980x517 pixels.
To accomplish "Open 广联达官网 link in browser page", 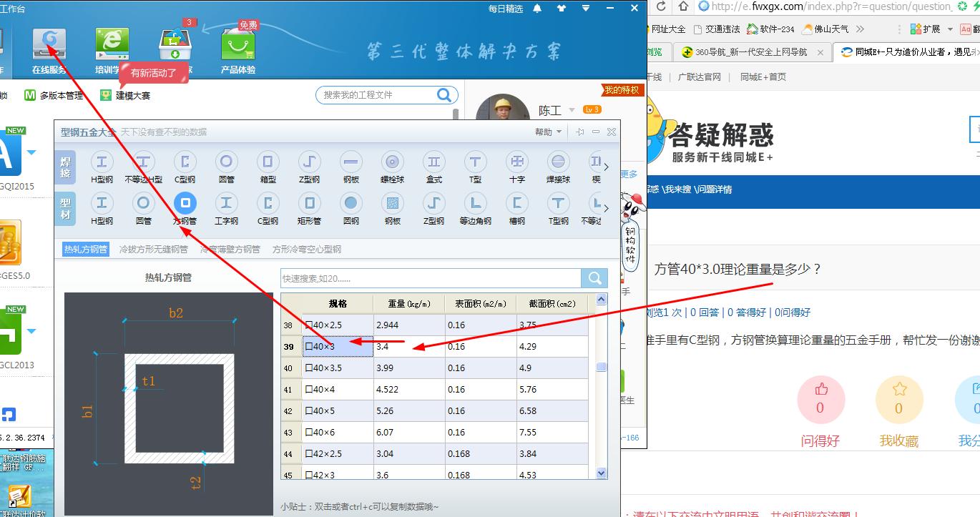I will pos(700,77).
